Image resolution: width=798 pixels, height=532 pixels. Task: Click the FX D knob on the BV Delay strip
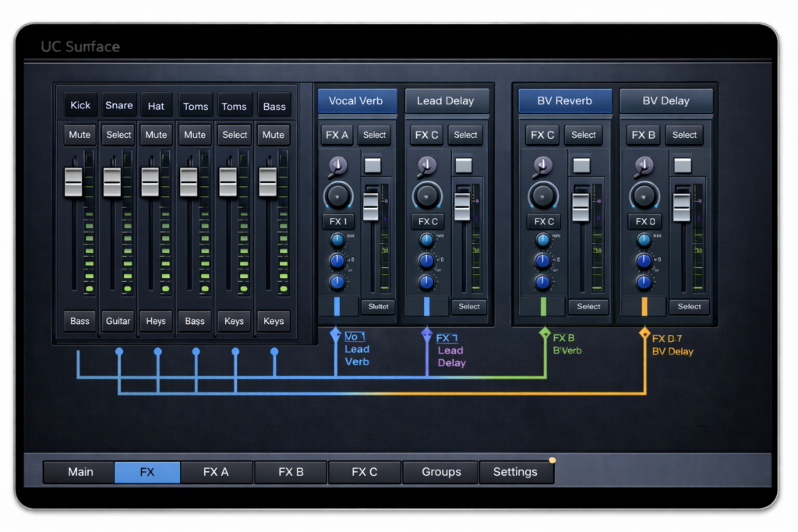click(x=644, y=196)
